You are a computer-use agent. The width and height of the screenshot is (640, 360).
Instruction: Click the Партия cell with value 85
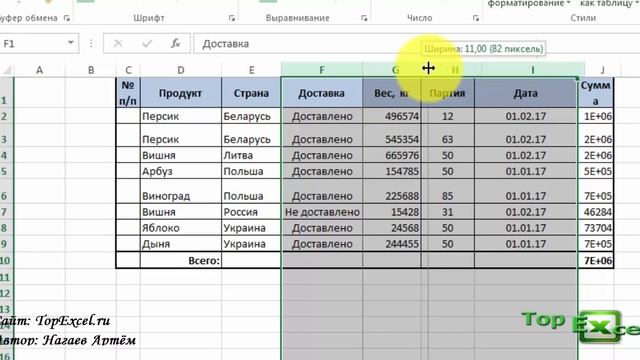click(x=448, y=191)
